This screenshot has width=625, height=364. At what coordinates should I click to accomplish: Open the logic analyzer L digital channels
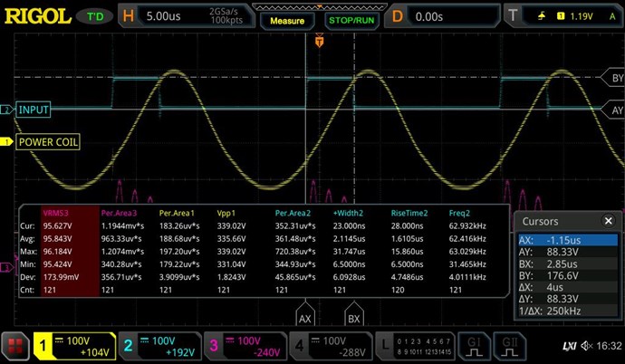tap(416, 346)
